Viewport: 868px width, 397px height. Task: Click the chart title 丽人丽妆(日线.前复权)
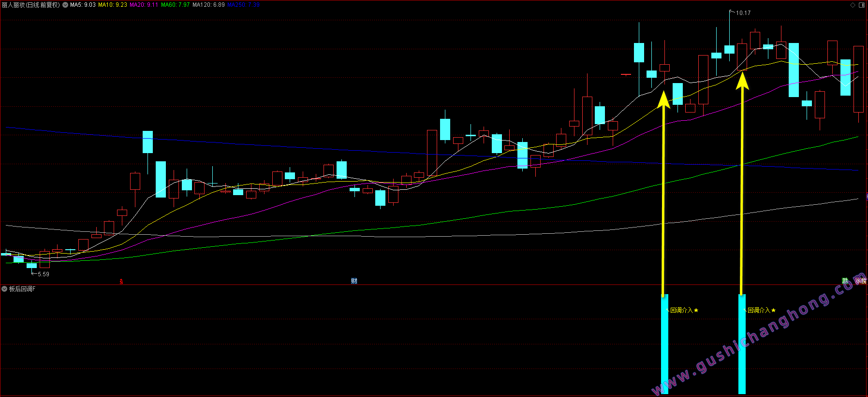point(31,5)
